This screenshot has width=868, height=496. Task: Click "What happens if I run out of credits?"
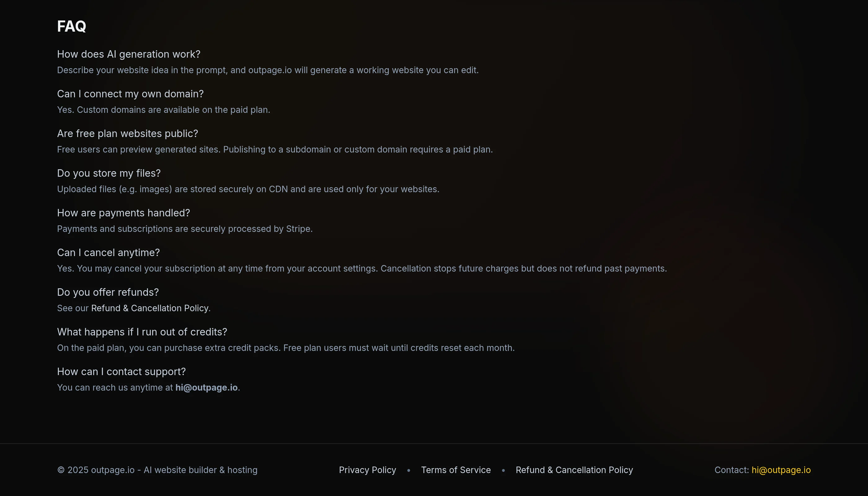[142, 332]
